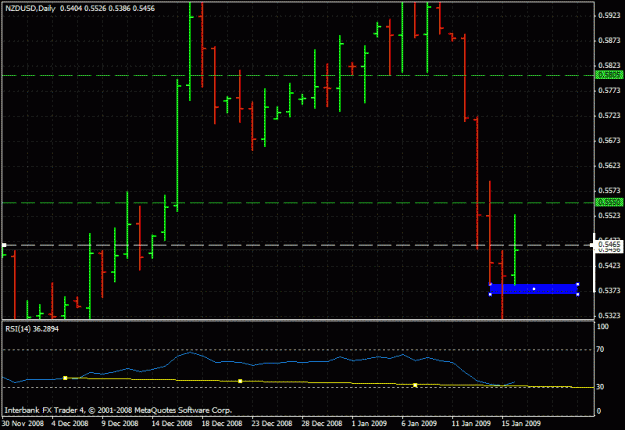Click the 0.5373 price scale value
The image size is (625, 430).
coord(609,290)
